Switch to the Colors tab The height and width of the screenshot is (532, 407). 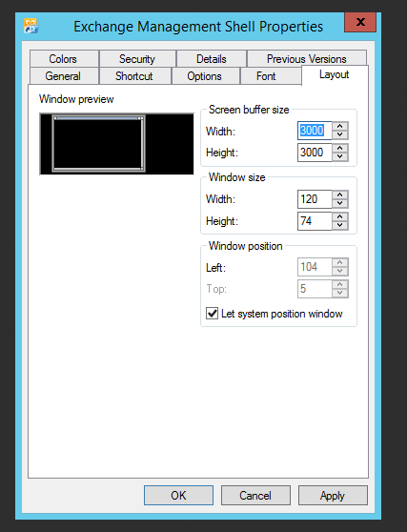click(x=63, y=59)
